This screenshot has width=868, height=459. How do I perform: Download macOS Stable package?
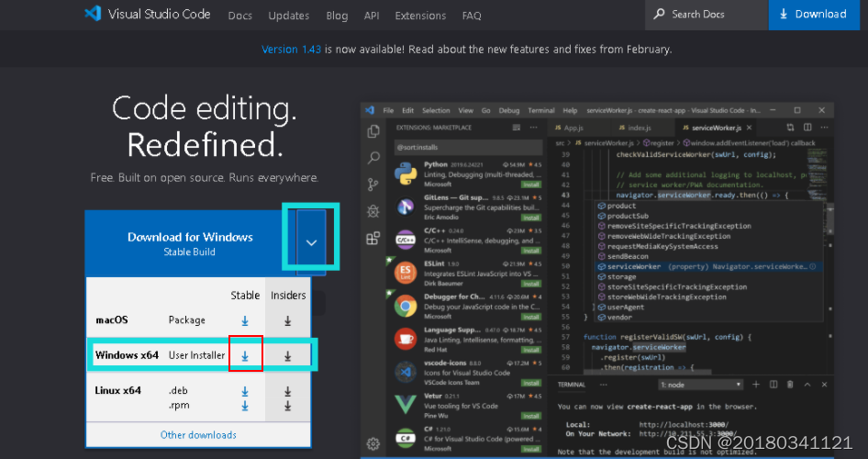click(x=245, y=320)
